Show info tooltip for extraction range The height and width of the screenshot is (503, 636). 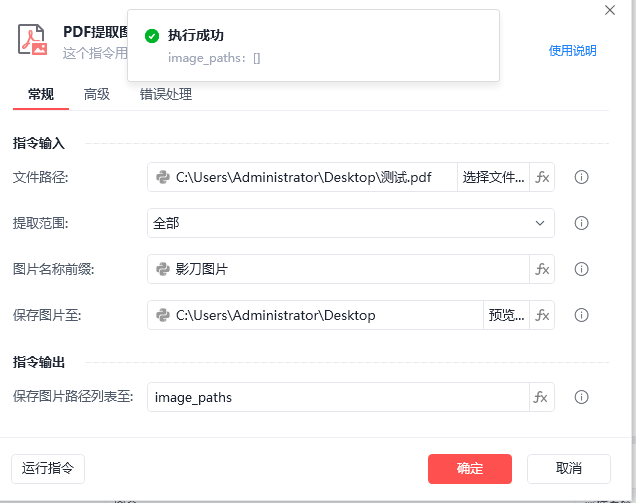point(581,223)
